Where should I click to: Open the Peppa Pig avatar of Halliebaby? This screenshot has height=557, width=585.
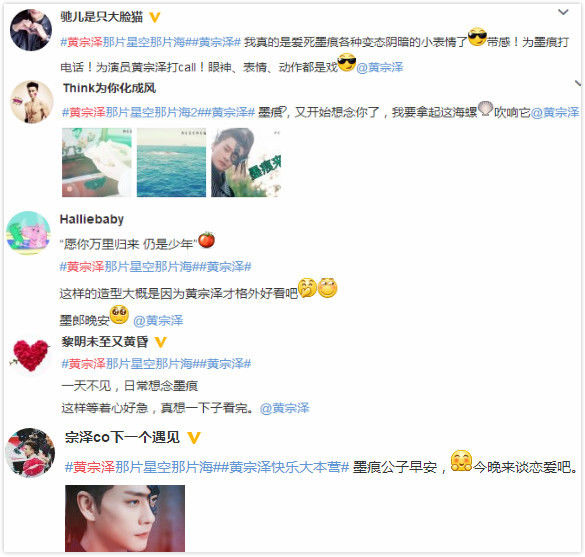coord(29,233)
